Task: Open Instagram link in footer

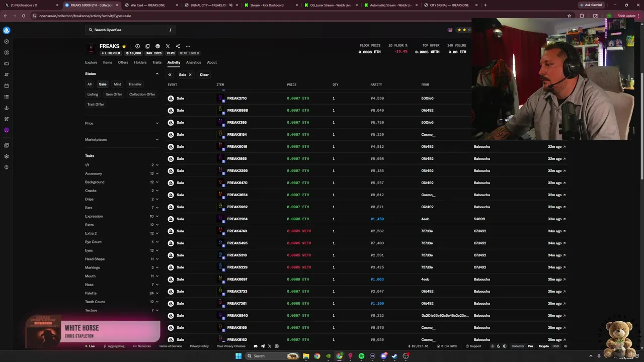Action: coord(277,346)
